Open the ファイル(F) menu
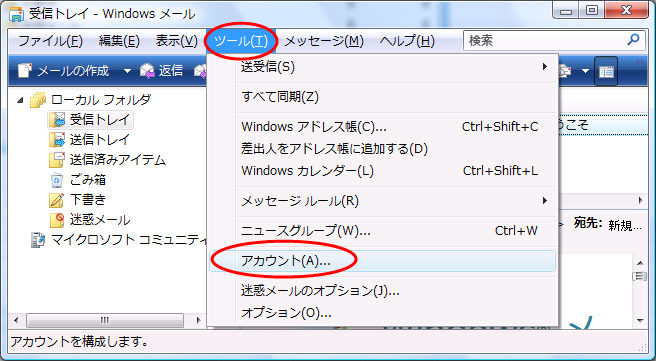The width and height of the screenshot is (656, 361). coord(51,41)
